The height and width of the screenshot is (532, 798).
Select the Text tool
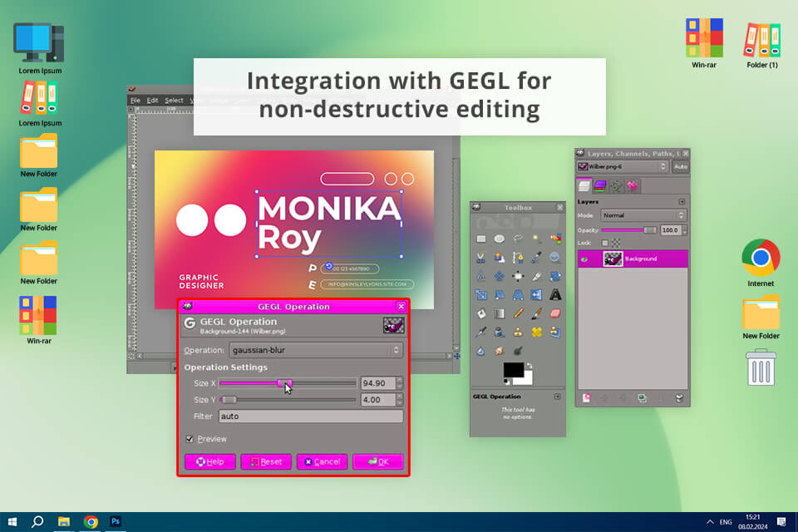(x=555, y=295)
